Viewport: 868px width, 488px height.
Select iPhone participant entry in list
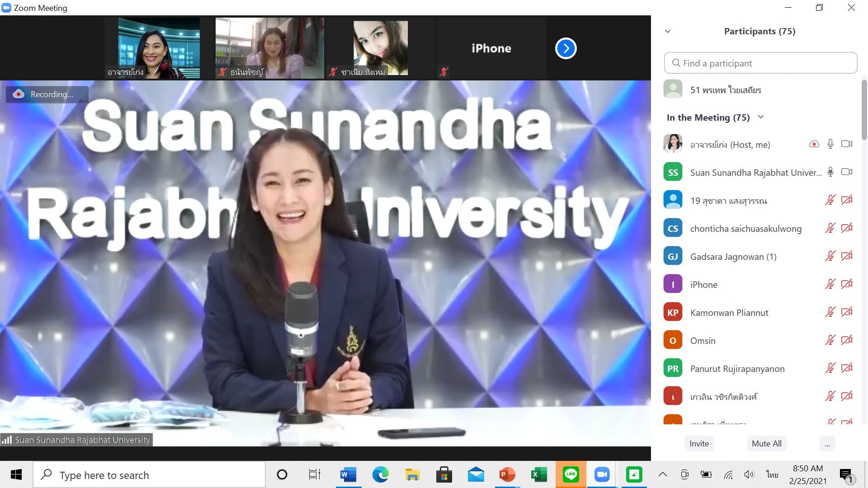click(703, 285)
